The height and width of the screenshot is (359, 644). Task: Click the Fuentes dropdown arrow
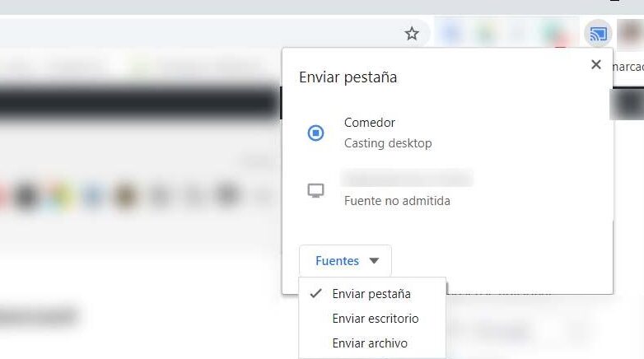(374, 261)
